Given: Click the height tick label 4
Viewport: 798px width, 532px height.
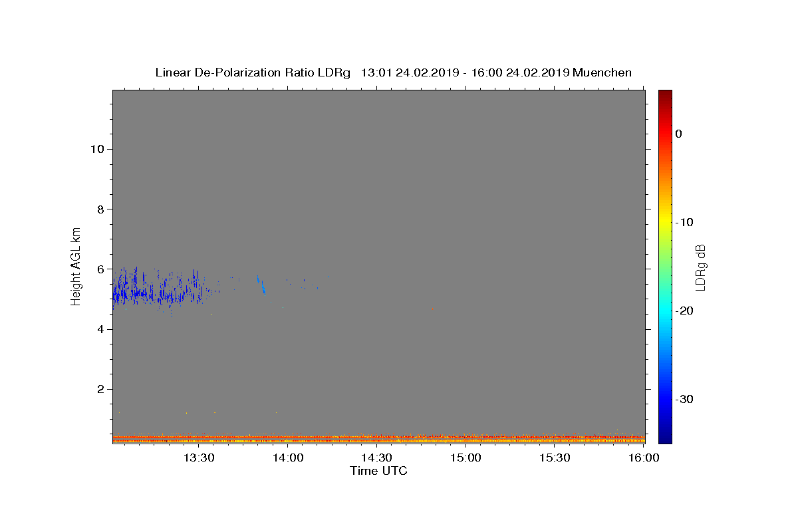Looking at the screenshot, I should pyautogui.click(x=100, y=329).
